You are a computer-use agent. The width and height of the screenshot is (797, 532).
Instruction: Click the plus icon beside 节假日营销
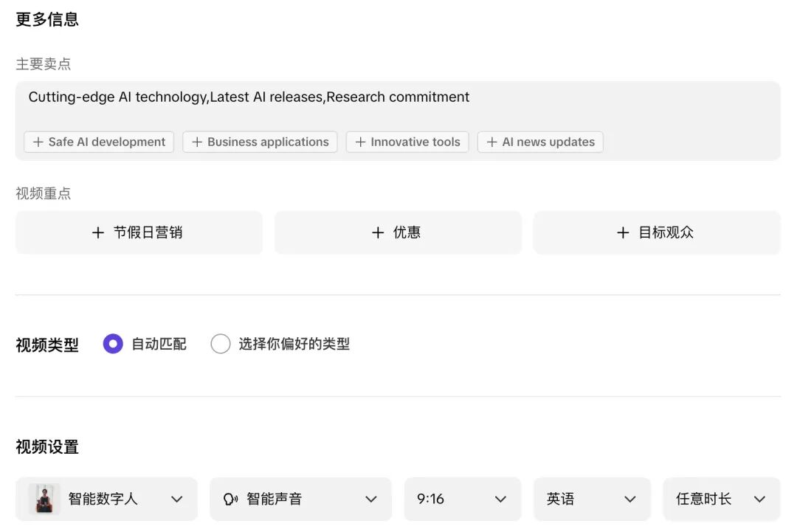[98, 232]
